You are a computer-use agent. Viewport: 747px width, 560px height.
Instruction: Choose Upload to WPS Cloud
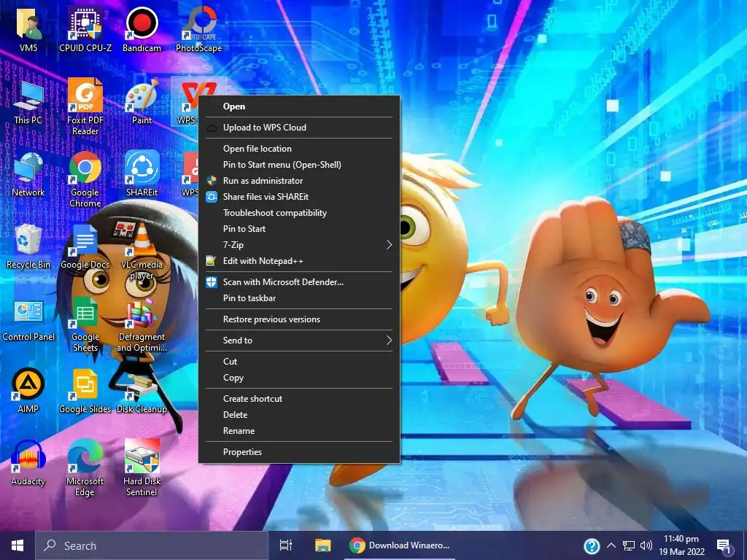click(x=298, y=127)
